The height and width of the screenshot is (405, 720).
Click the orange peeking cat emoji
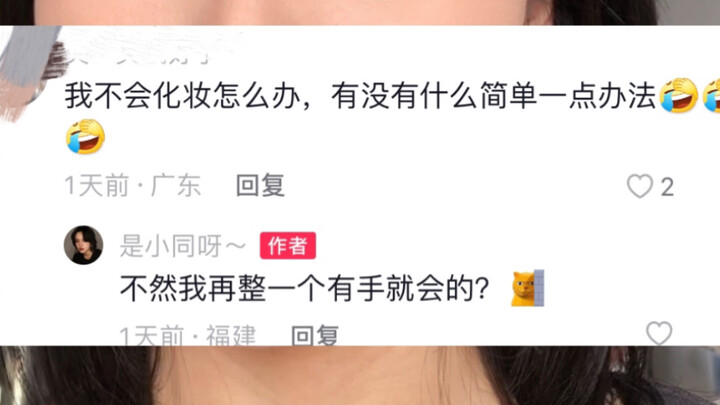[528, 288]
